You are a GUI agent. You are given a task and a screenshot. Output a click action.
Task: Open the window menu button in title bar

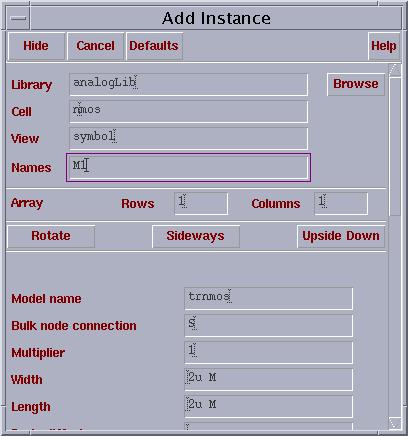pyautogui.click(x=18, y=18)
